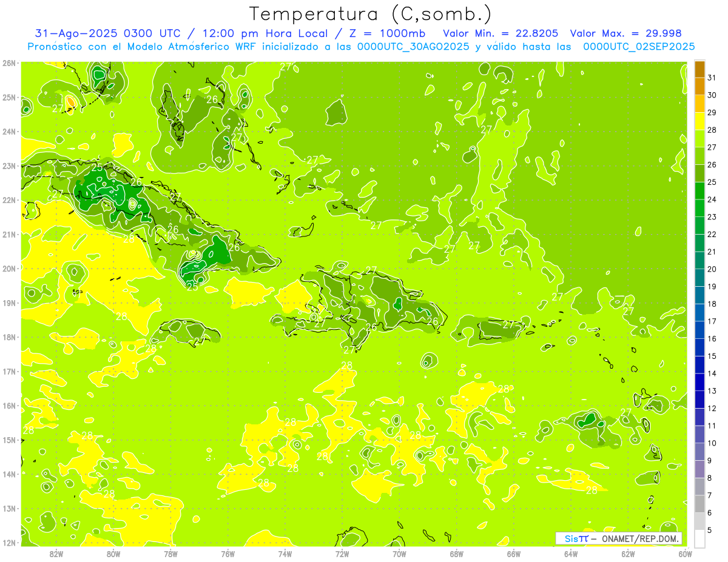728x562 pixels.
Task: Click the '62W' longitude axis label
Action: pos(628,554)
